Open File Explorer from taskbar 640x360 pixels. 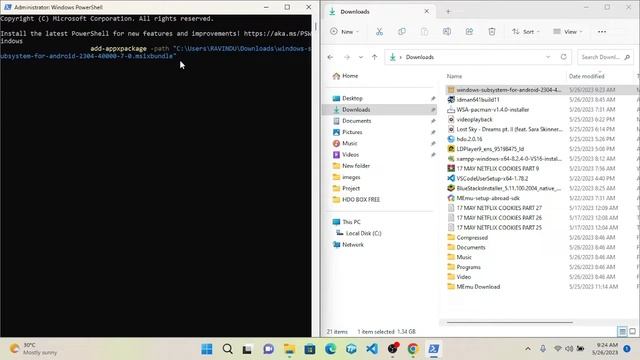pyautogui.click(x=289, y=349)
